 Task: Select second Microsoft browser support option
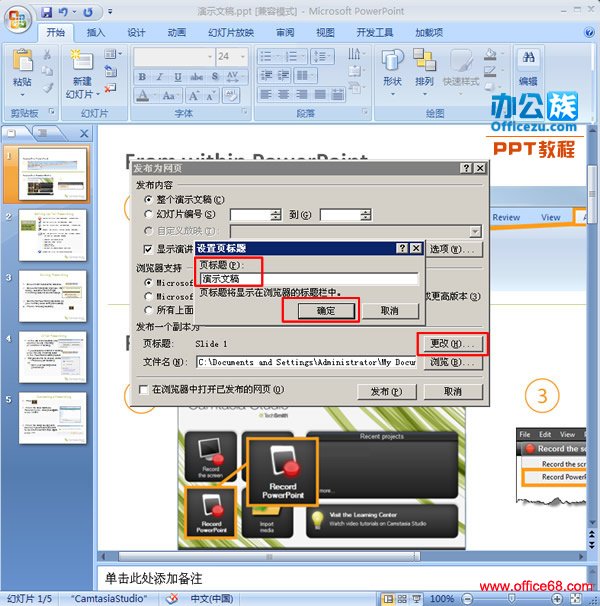point(148,296)
